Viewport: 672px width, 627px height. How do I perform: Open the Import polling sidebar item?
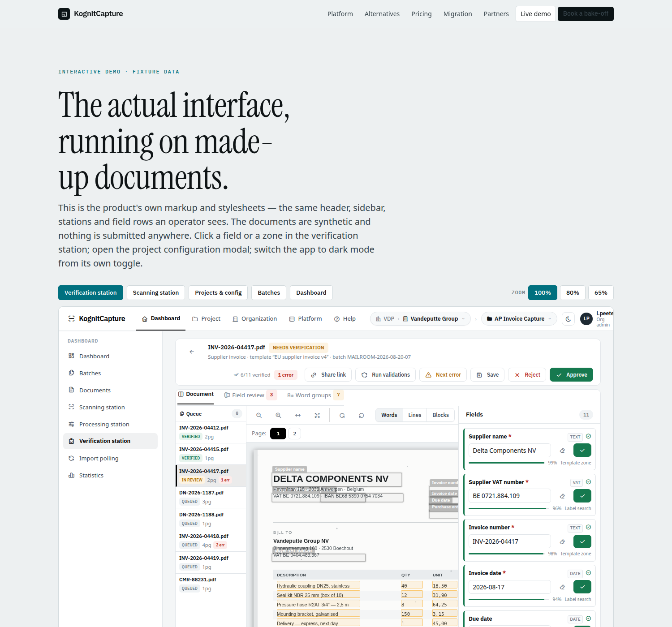coord(110,459)
